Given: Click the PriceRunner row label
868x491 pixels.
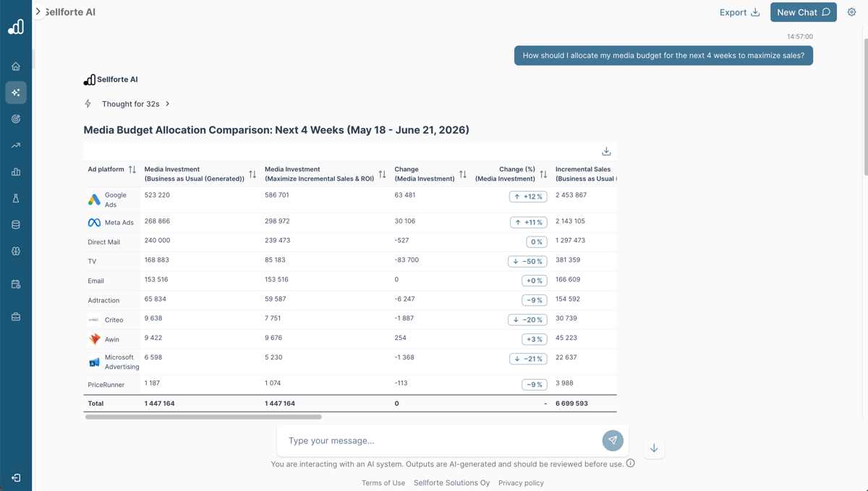Looking at the screenshot, I should pos(106,385).
